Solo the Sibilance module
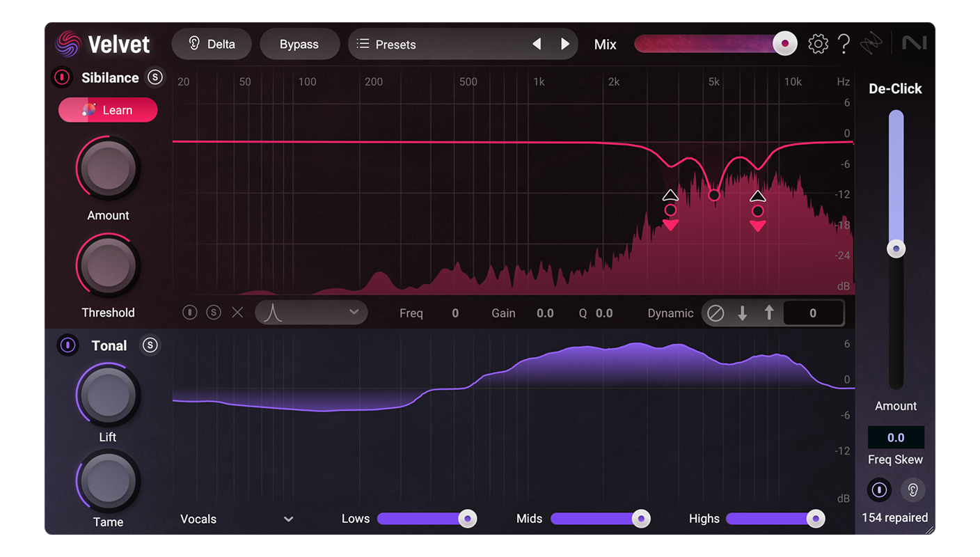Image resolution: width=980 pixels, height=557 pixels. [x=155, y=77]
